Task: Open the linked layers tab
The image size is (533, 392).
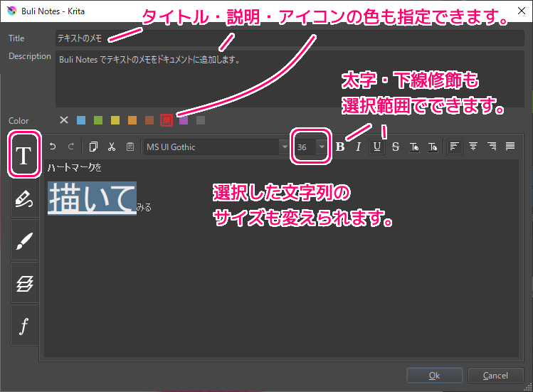Action: (x=24, y=283)
